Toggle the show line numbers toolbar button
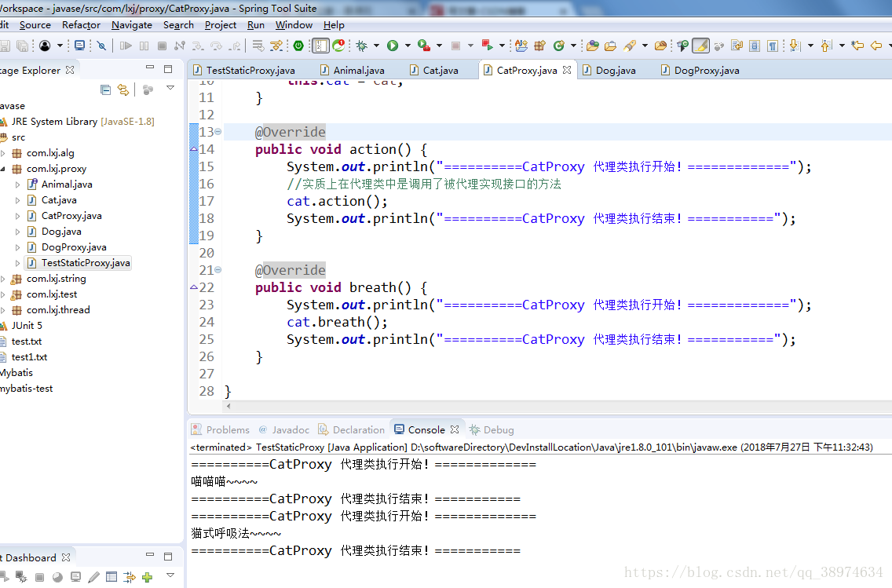Screen dimensions: 892x588 pos(321,46)
